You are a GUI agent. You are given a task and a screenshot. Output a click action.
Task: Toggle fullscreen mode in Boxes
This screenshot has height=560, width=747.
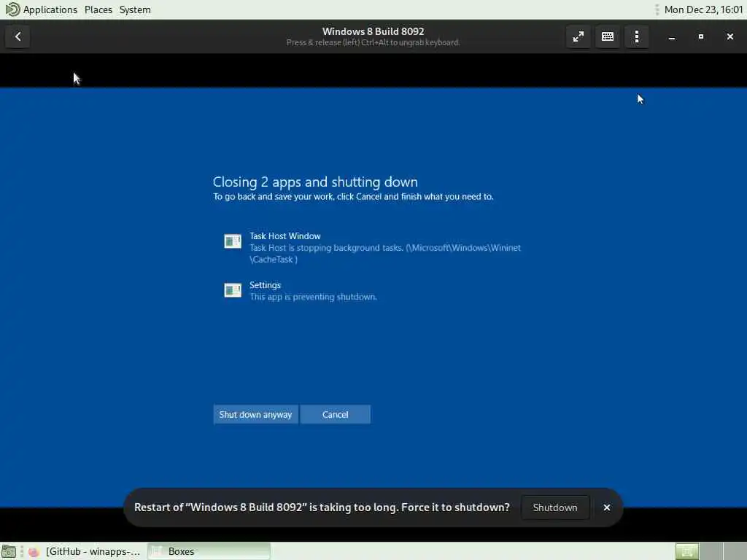[x=578, y=36]
